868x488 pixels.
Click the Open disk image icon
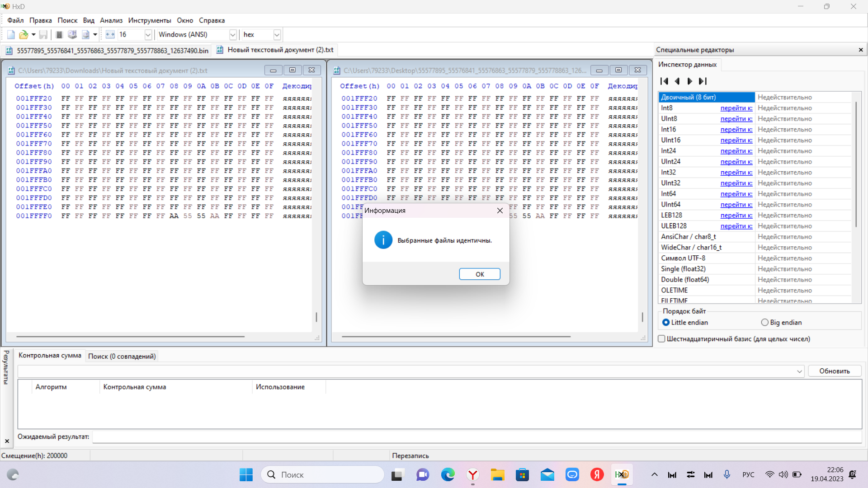(x=85, y=35)
